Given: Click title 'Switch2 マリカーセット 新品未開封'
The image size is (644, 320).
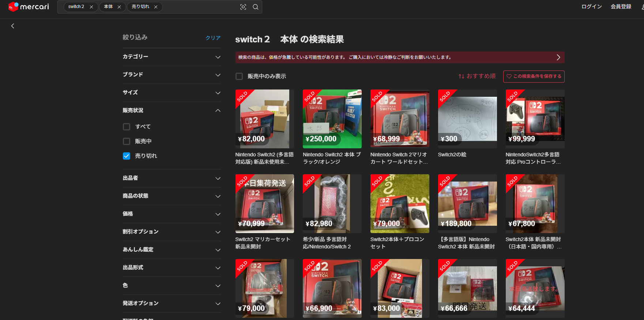Looking at the screenshot, I should (x=263, y=243).
